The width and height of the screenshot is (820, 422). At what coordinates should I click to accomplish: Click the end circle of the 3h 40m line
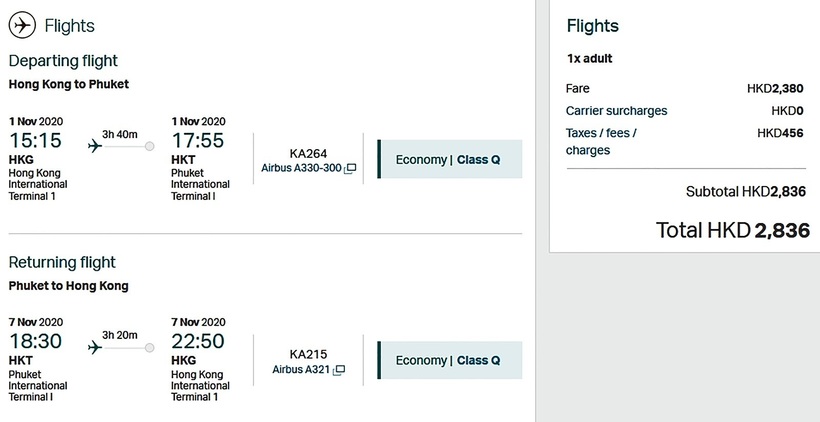150,146
